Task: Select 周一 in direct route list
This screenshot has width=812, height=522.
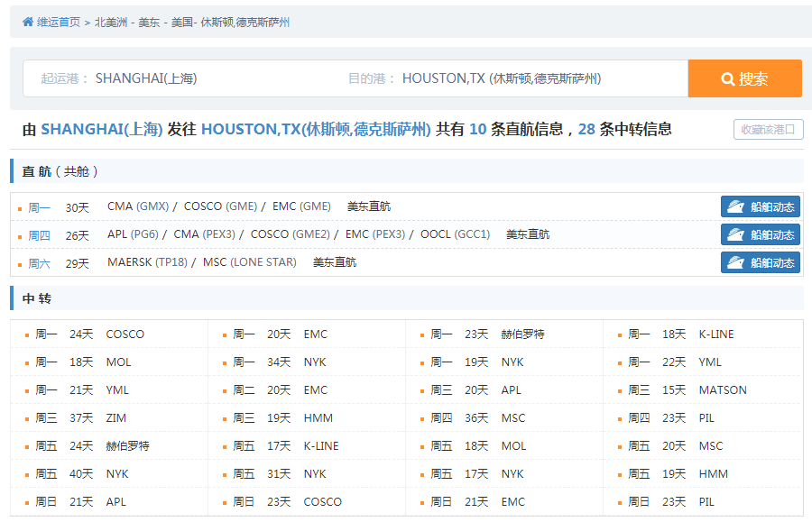Action: point(39,207)
